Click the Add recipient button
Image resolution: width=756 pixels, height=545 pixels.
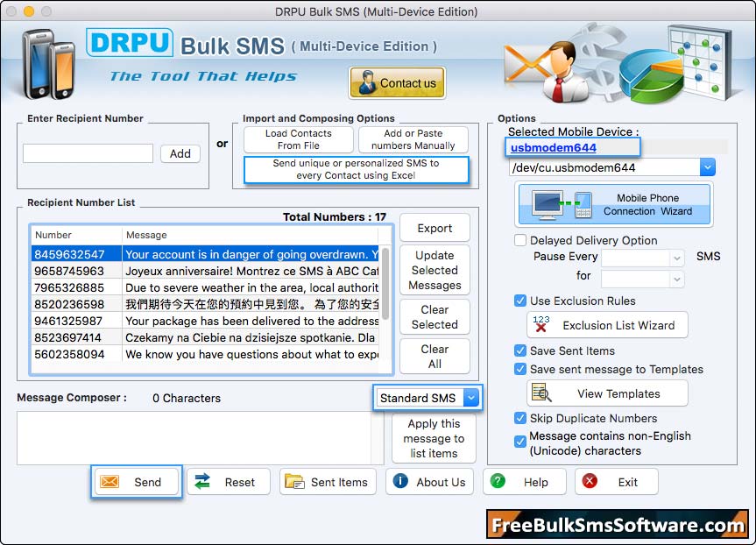click(x=180, y=153)
